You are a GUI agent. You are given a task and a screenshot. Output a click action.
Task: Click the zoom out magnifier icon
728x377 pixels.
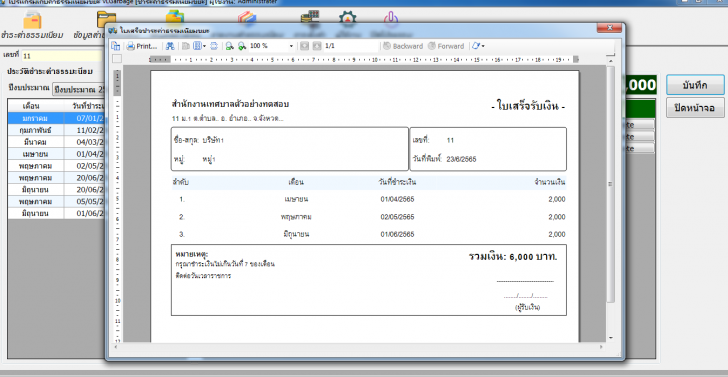229,46
